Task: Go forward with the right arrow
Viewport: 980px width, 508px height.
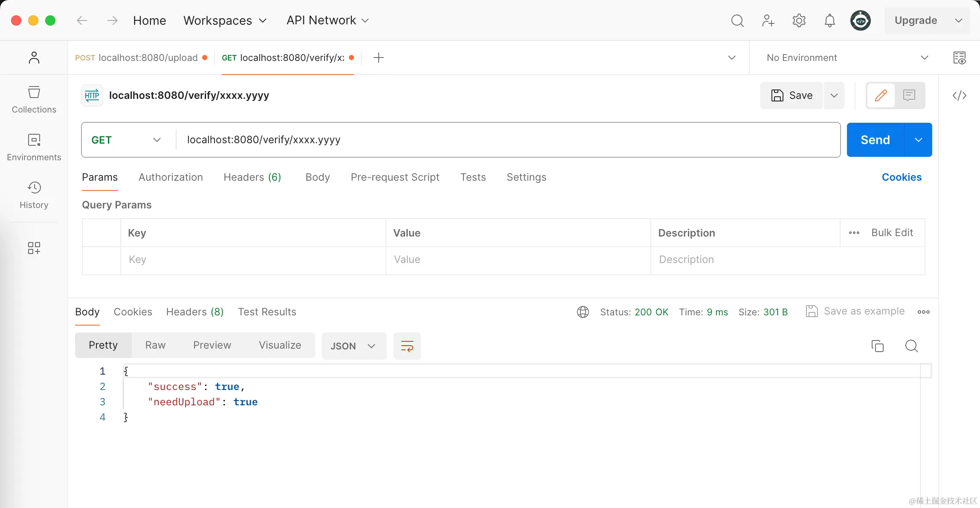Action: pos(112,20)
